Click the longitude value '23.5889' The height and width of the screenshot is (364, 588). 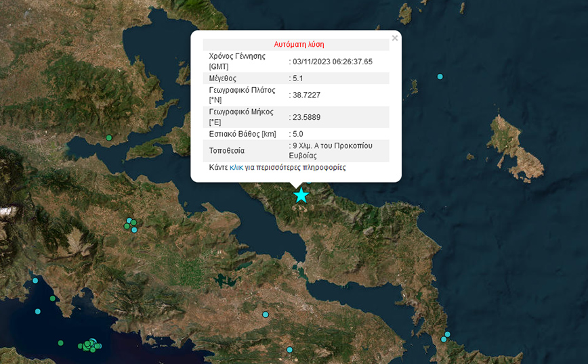(x=306, y=117)
